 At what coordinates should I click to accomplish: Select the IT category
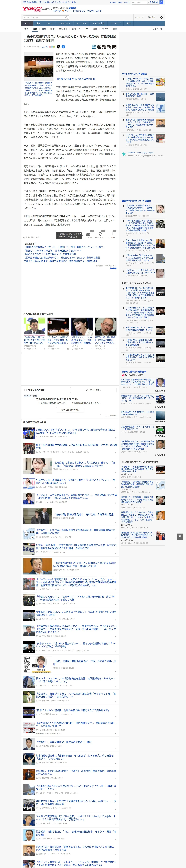click(86, 29)
